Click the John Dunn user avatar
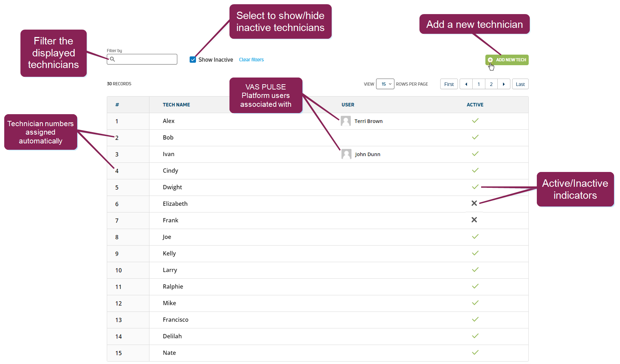The width and height of the screenshot is (620, 364). (x=346, y=154)
